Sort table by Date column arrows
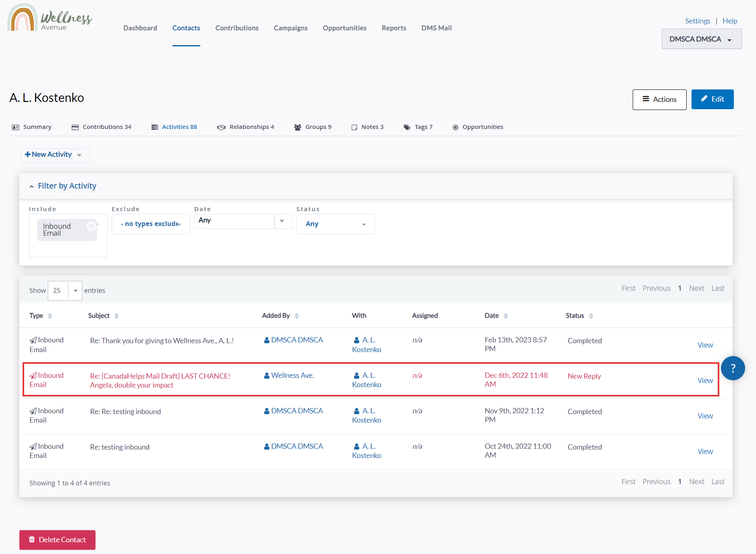756x554 pixels. (506, 316)
